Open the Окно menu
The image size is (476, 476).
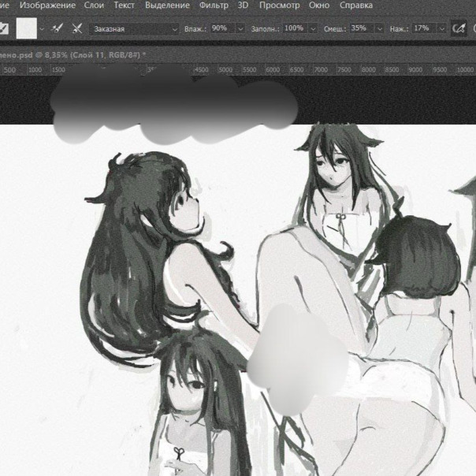pyautogui.click(x=319, y=6)
